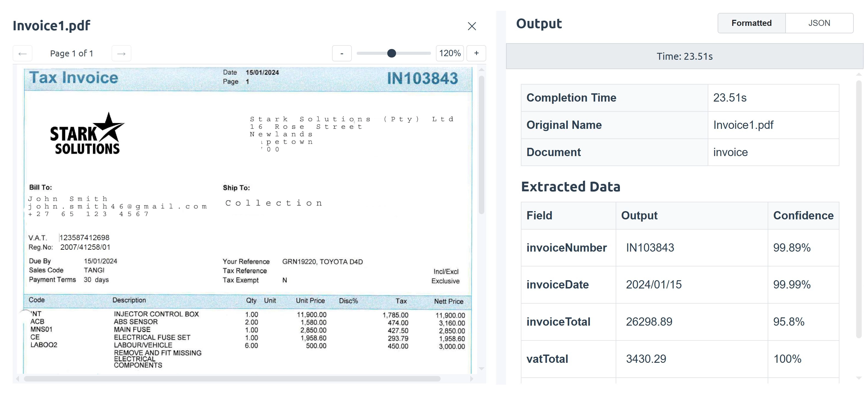Click the Time: 23.51s status bar
The width and height of the screenshot is (868, 395).
click(x=684, y=56)
